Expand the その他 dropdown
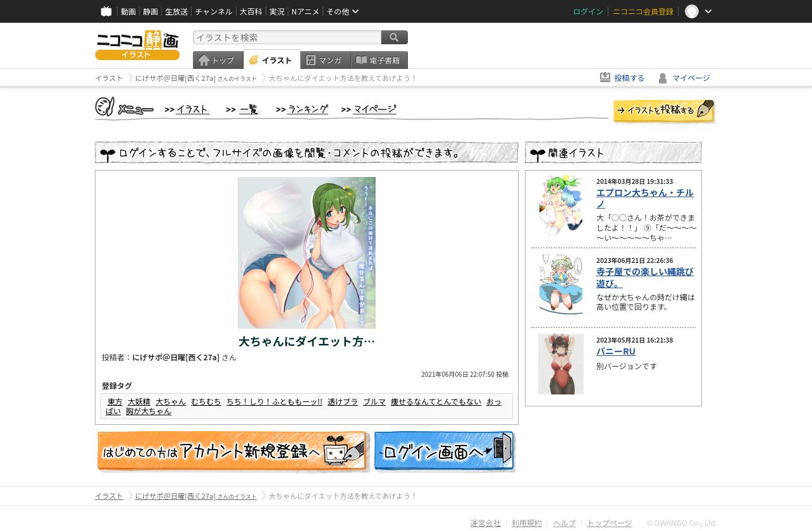Viewport: 812px width, 531px height. 343,11
